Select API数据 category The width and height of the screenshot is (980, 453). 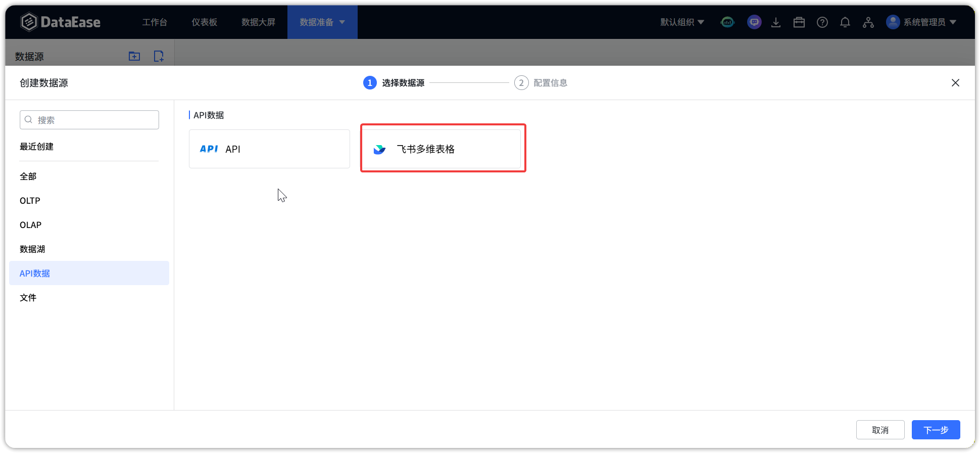[89, 273]
